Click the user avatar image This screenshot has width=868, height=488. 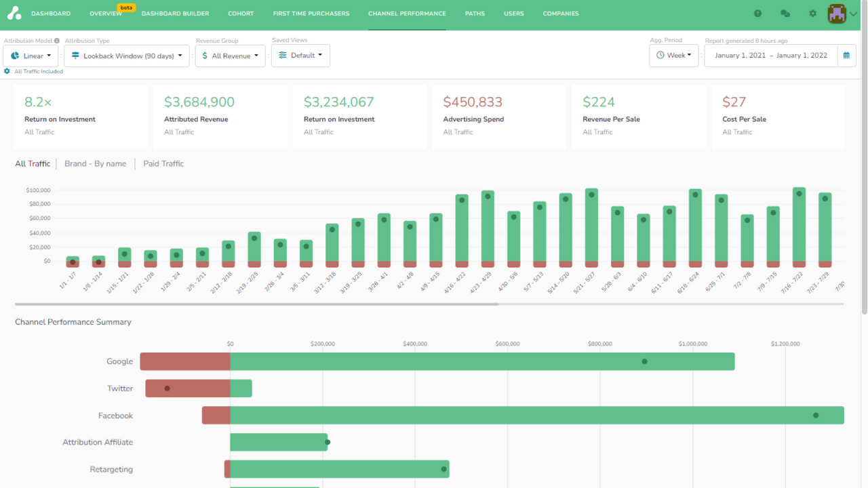(837, 14)
